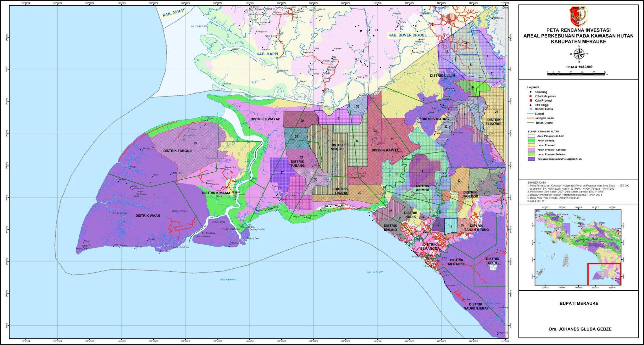Click the KAB. BOVEN DIGOEL label
The width and height of the screenshot is (644, 345).
(407, 35)
